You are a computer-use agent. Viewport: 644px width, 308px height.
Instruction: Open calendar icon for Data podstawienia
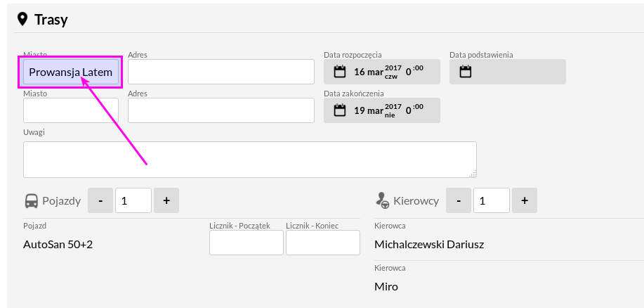coord(466,72)
